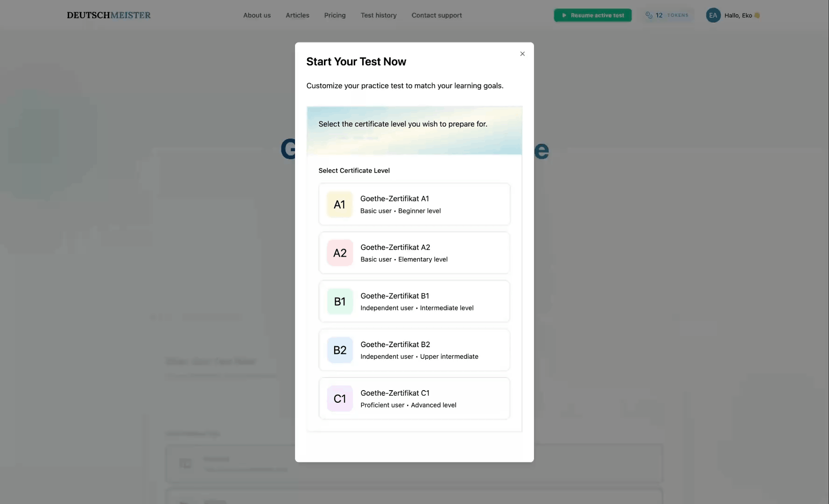The height and width of the screenshot is (504, 829).
Task: Choose Goethe-Zertifikat B2 option
Action: point(414,350)
